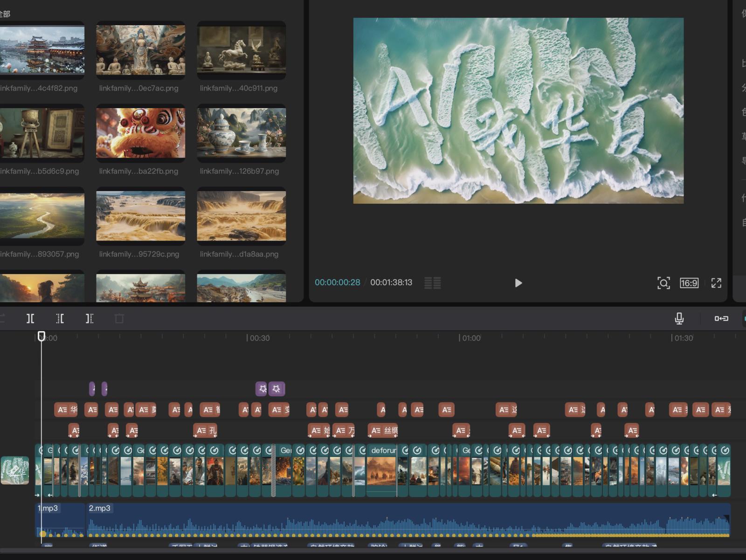
Task: Click the current timecode 00:00:00:28
Action: point(337,283)
